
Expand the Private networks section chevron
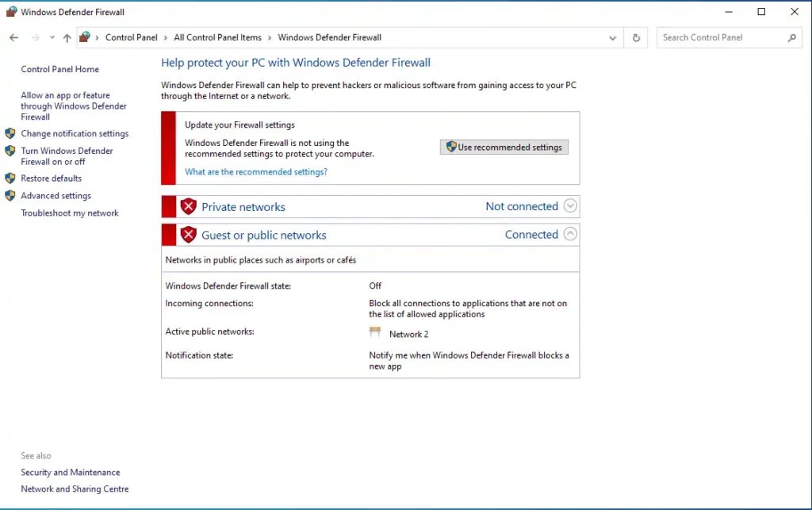[x=570, y=206]
